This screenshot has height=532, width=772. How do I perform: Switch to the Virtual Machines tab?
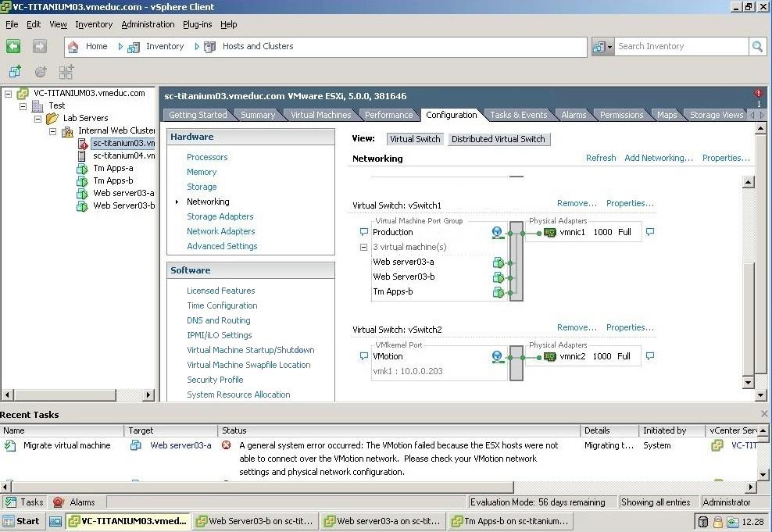coord(321,115)
